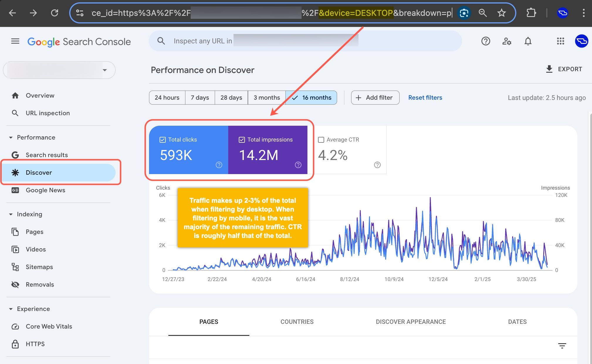Open the Sitemaps report
This screenshot has height=364, width=592.
(39, 267)
